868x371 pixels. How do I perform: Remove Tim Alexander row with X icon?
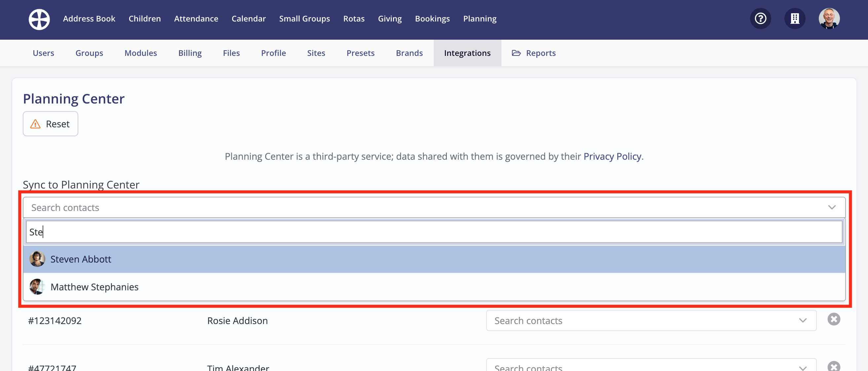pyautogui.click(x=834, y=367)
